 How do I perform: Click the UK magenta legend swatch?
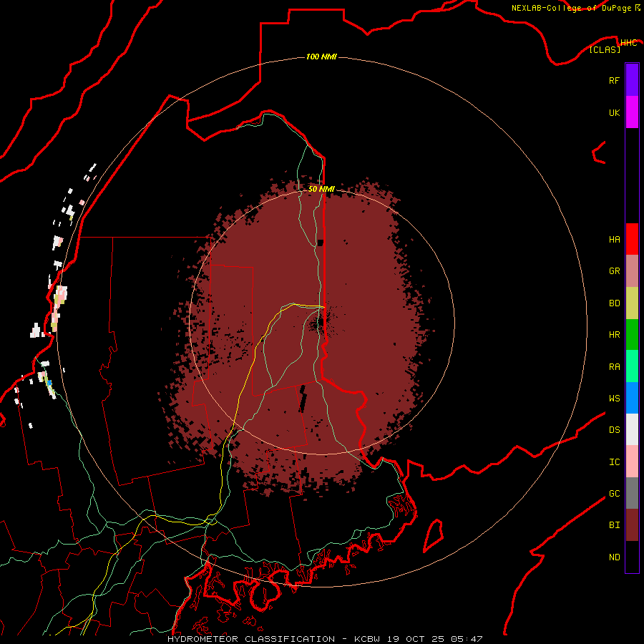pos(632,112)
